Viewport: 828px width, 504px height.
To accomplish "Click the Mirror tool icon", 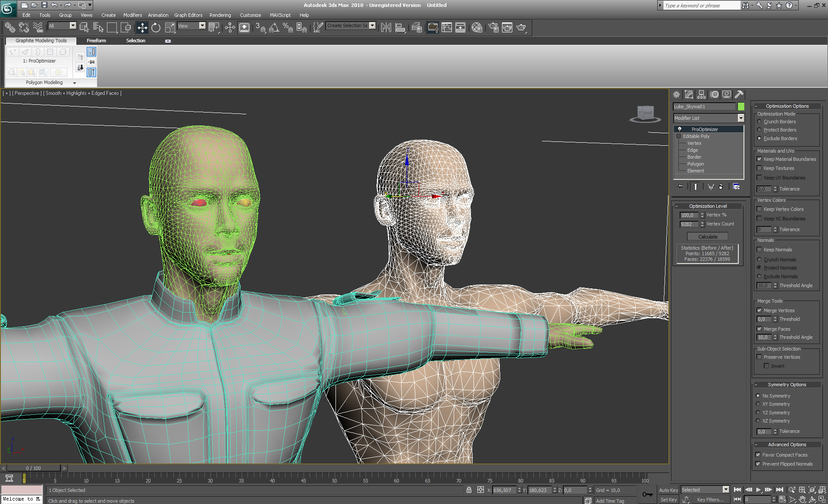I will pos(386,28).
